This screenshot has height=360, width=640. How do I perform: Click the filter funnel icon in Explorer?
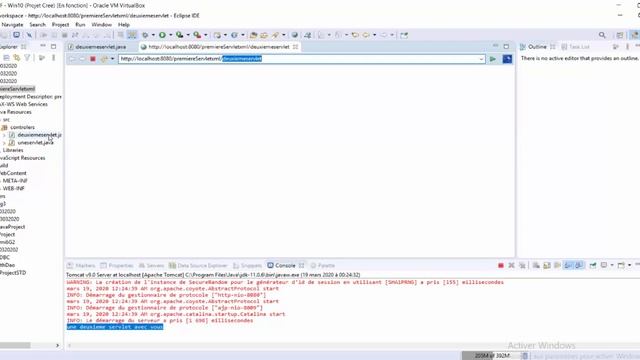pyautogui.click(x=27, y=58)
